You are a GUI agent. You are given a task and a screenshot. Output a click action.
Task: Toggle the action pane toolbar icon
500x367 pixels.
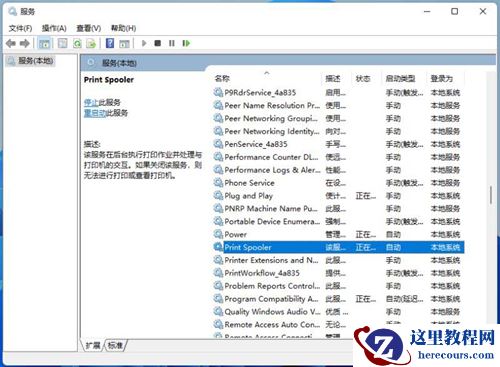[124, 43]
